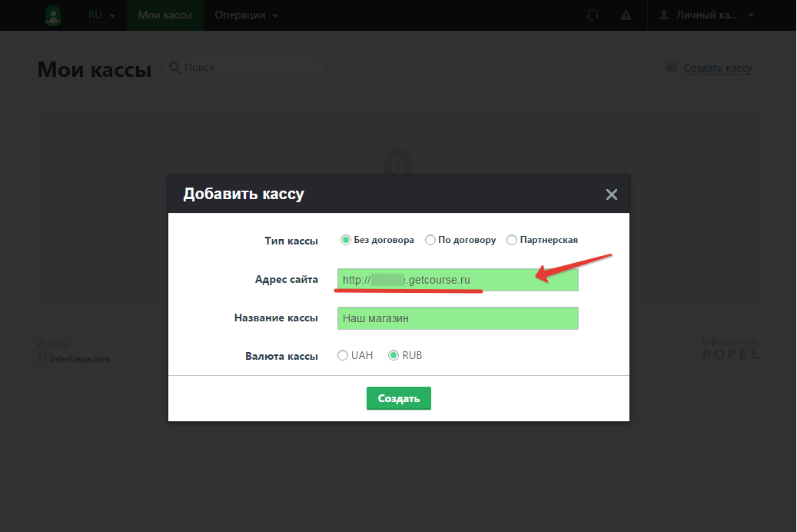The width and height of the screenshot is (797, 532).
Task: Click the magnifier search icon
Action: 174,68
